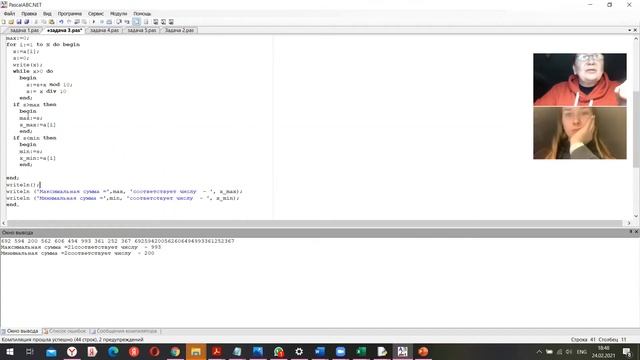
Task: Click the editor horizontal scrollbar
Action: pyautogui.click(x=314, y=223)
